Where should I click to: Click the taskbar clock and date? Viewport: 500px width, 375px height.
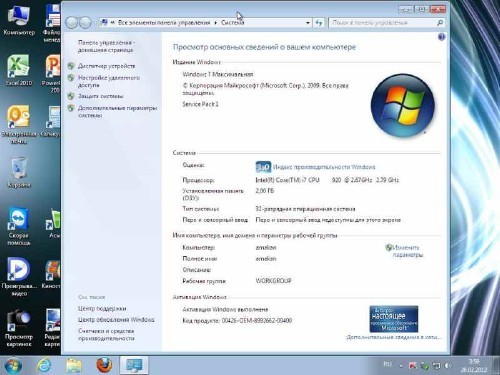click(x=474, y=366)
